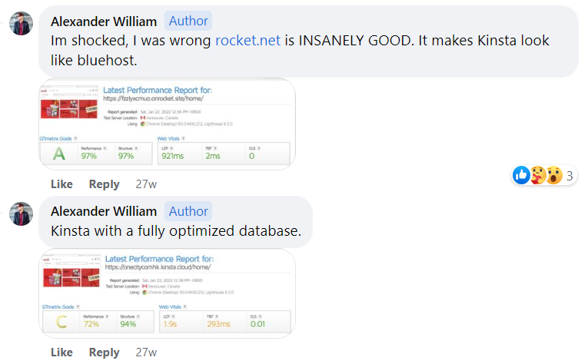Screen dimensions: 588x364
Task: Open first comment's 27w timestamp
Action: coord(146,184)
